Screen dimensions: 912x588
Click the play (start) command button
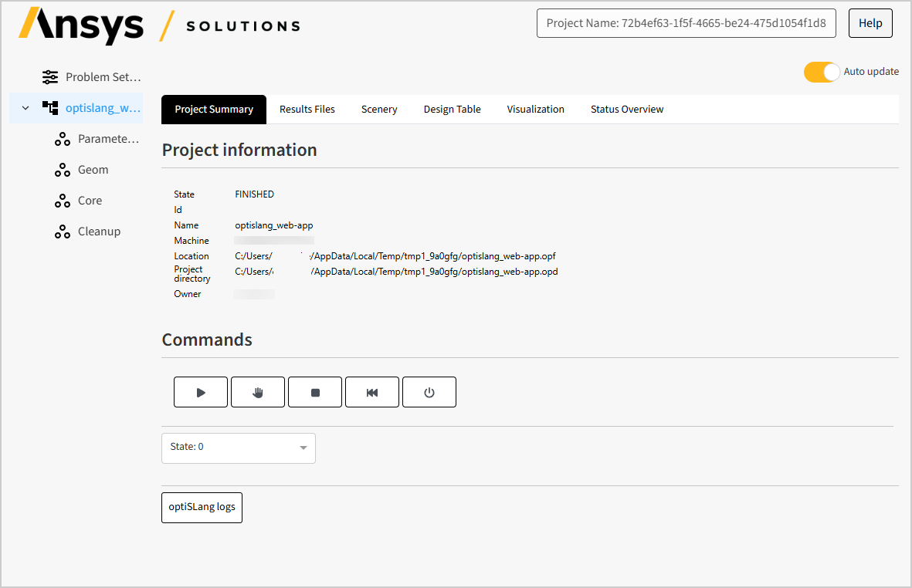[201, 392]
